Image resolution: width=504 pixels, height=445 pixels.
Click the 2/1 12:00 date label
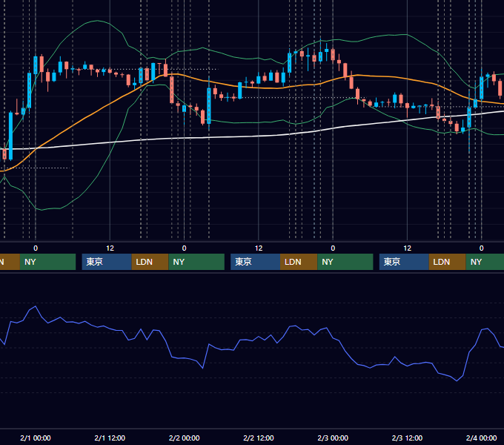tap(110, 438)
